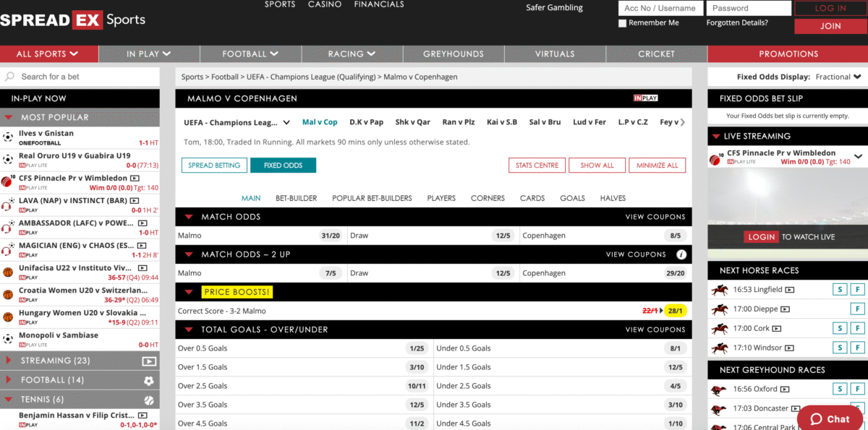Open football icon beside Ilves v Gnistan
868x430 pixels.
pos(8,137)
